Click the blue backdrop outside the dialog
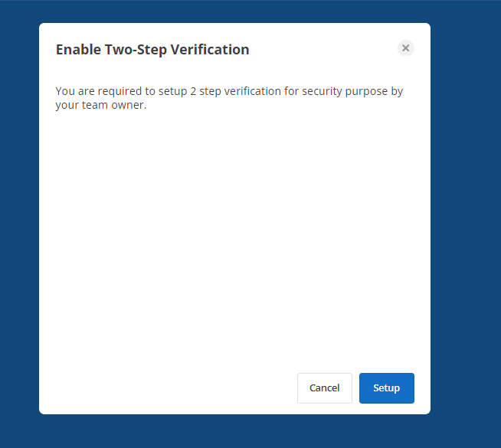Image resolution: width=501 pixels, height=448 pixels. [466, 224]
